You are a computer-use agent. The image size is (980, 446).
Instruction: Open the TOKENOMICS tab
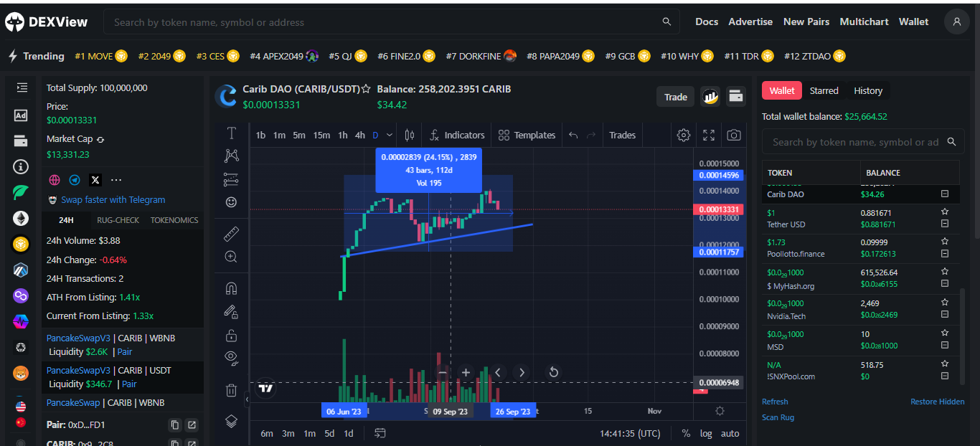click(174, 220)
